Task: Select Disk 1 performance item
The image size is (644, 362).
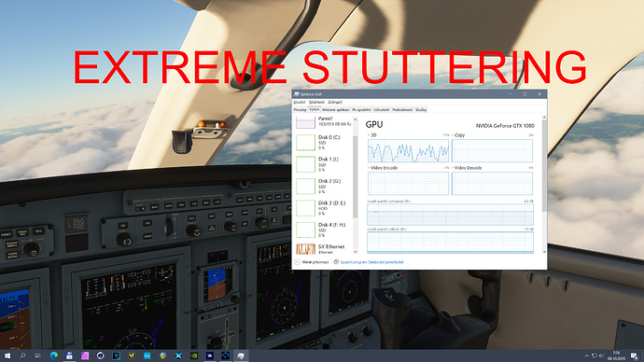Action: 323,164
